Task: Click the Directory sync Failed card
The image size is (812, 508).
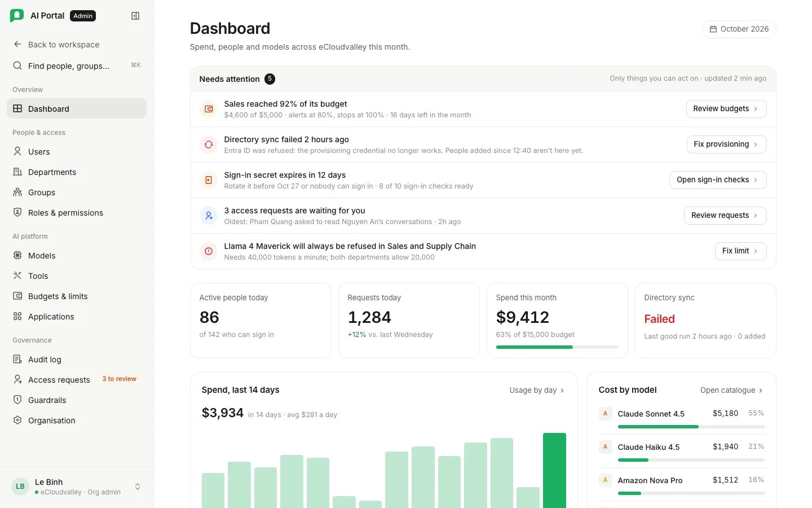Action: [705, 321]
